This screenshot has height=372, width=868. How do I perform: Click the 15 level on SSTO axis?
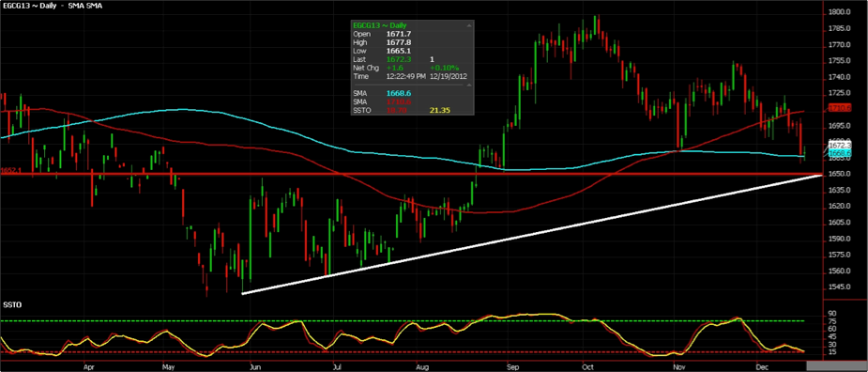pyautogui.click(x=833, y=352)
